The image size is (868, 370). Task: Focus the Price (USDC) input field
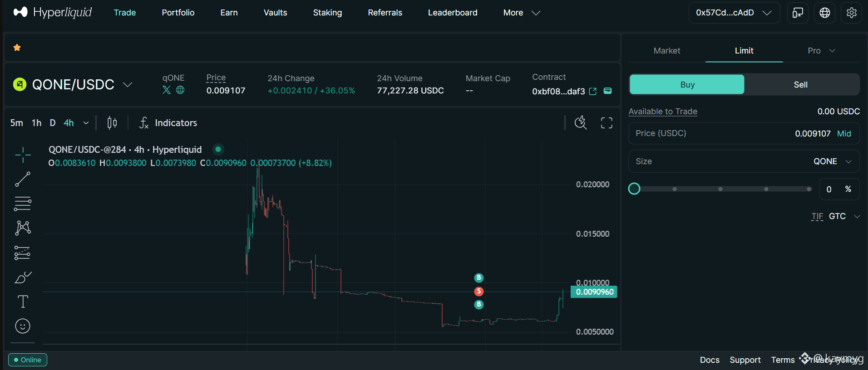tap(744, 133)
